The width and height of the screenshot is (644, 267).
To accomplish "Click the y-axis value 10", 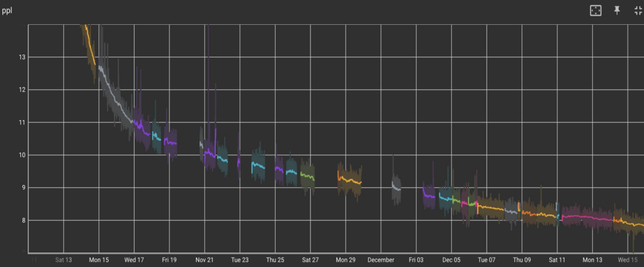I will (x=21, y=155).
